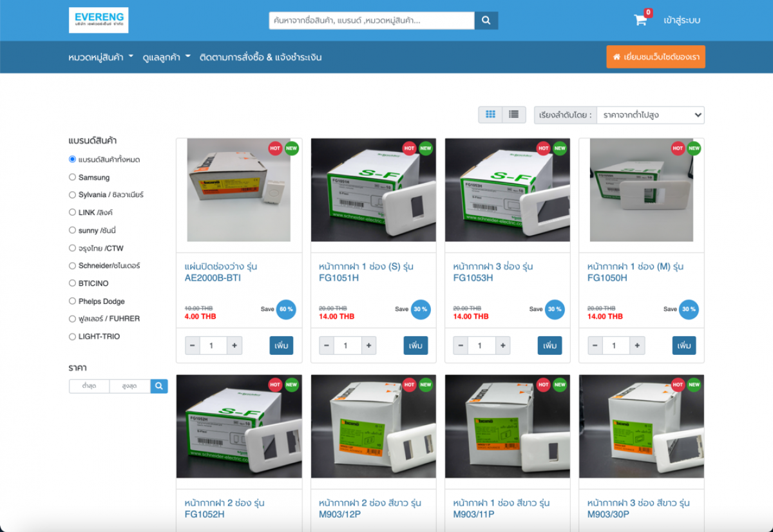Switch to grid view layout

tap(490, 115)
